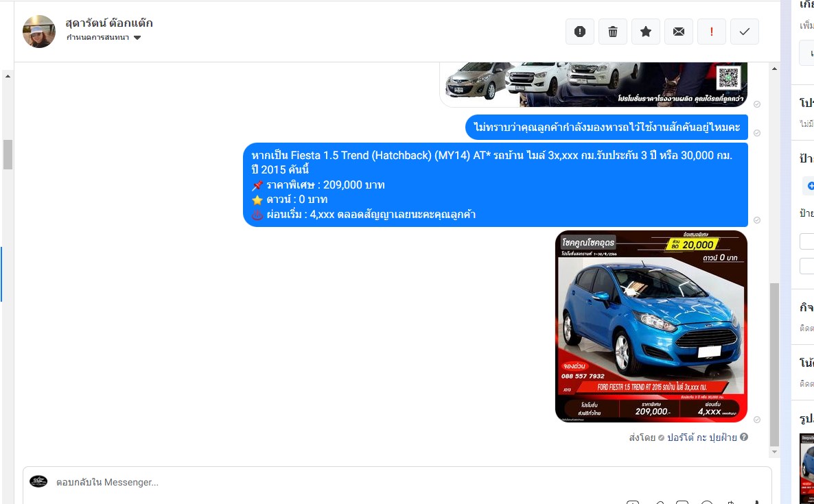Image resolution: width=814 pixels, height=504 pixels.
Task: Open the car lineup banner image
Action: point(594,84)
